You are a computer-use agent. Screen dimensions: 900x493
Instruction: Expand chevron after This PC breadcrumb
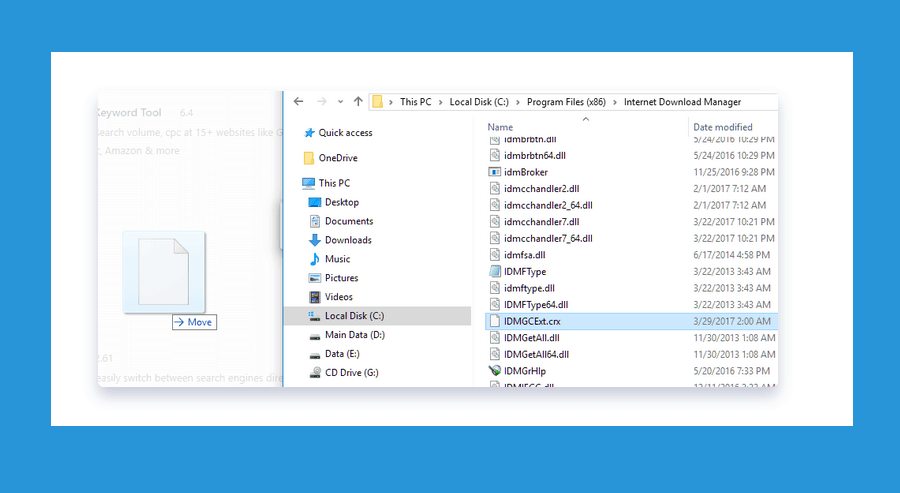point(440,102)
